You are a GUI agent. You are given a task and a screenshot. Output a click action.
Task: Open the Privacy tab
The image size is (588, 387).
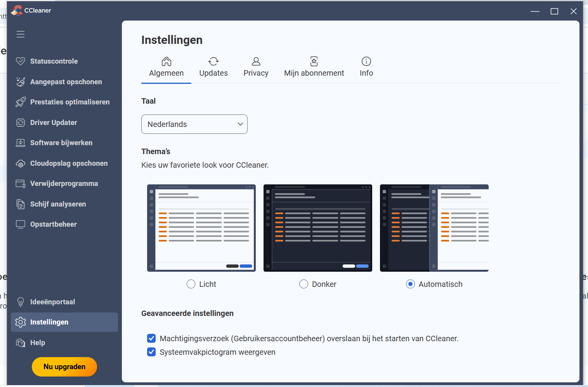pos(256,67)
